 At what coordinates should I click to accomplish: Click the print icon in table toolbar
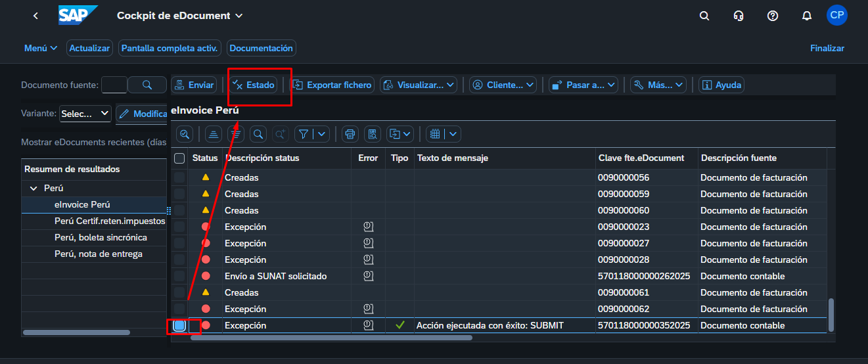[350, 134]
